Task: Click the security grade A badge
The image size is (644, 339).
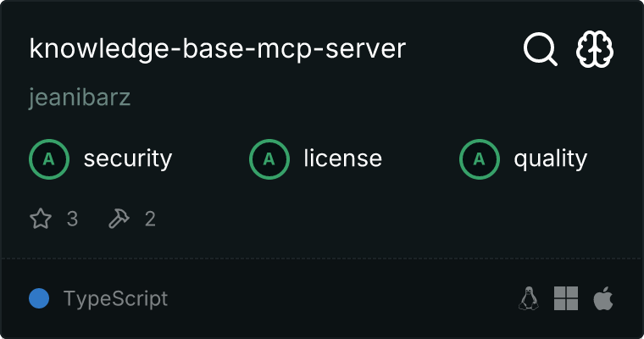Action: click(x=49, y=158)
